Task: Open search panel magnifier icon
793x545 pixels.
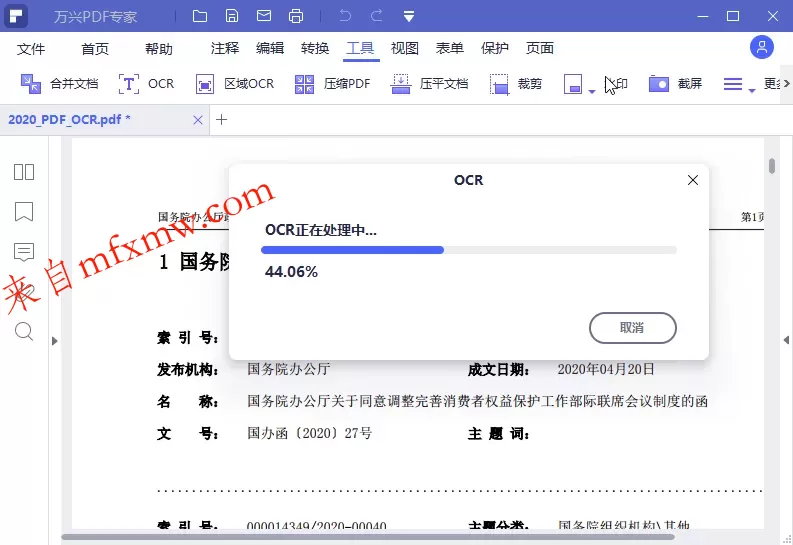Action: [x=24, y=332]
